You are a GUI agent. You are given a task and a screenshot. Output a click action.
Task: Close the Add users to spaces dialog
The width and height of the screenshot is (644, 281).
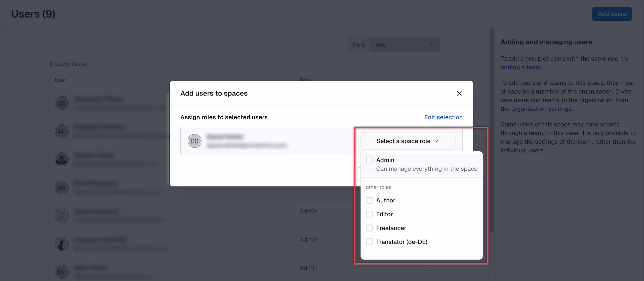[x=459, y=93]
